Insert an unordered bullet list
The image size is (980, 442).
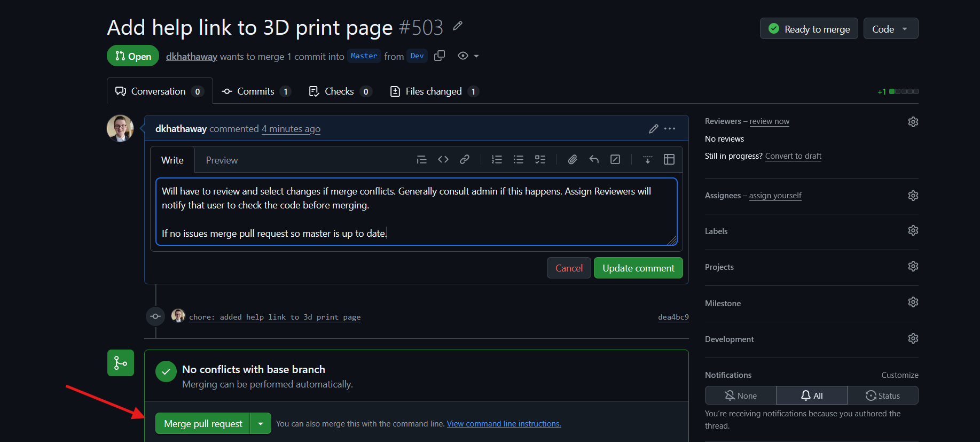pyautogui.click(x=519, y=159)
